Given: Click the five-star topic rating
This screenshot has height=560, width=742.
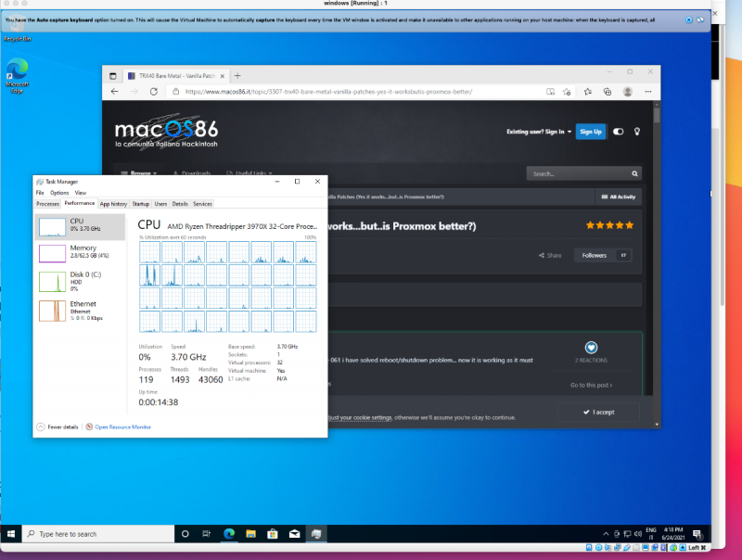Looking at the screenshot, I should point(609,225).
